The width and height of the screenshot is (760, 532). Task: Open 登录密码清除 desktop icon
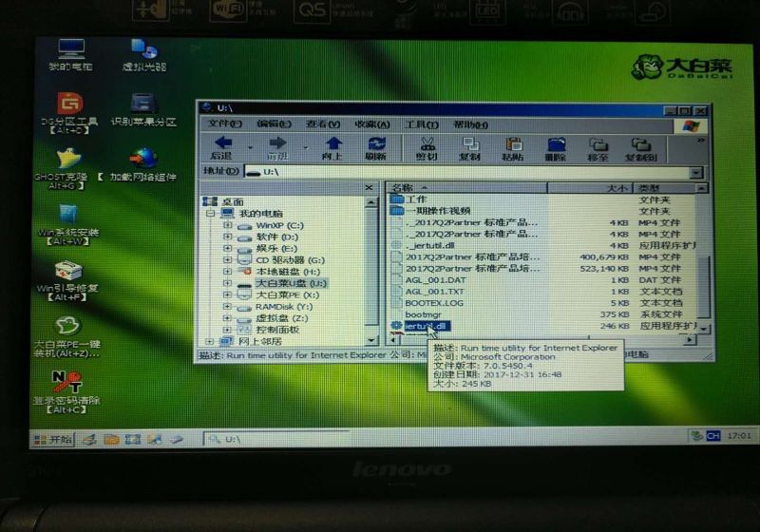pyautogui.click(x=66, y=392)
